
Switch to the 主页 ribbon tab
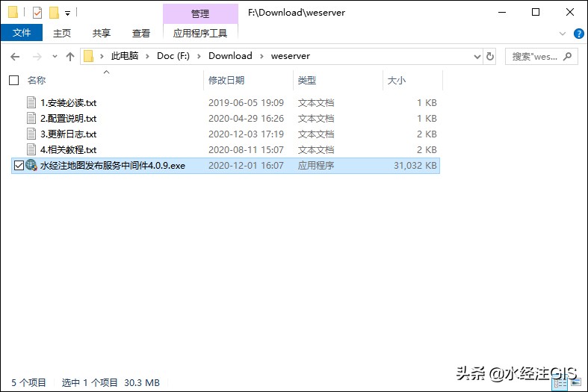(62, 34)
